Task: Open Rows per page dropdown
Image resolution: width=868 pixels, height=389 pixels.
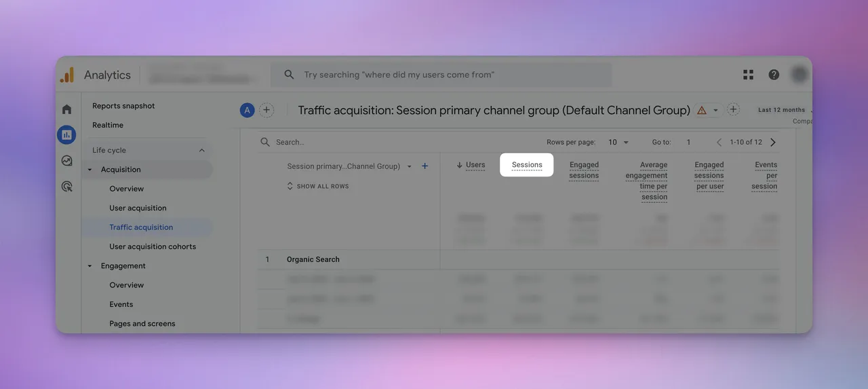Action: (x=618, y=142)
